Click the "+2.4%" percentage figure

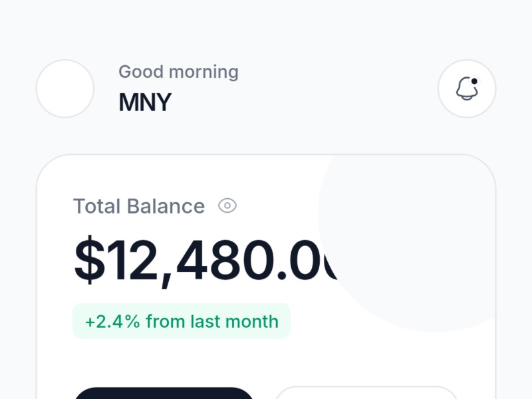(112, 321)
